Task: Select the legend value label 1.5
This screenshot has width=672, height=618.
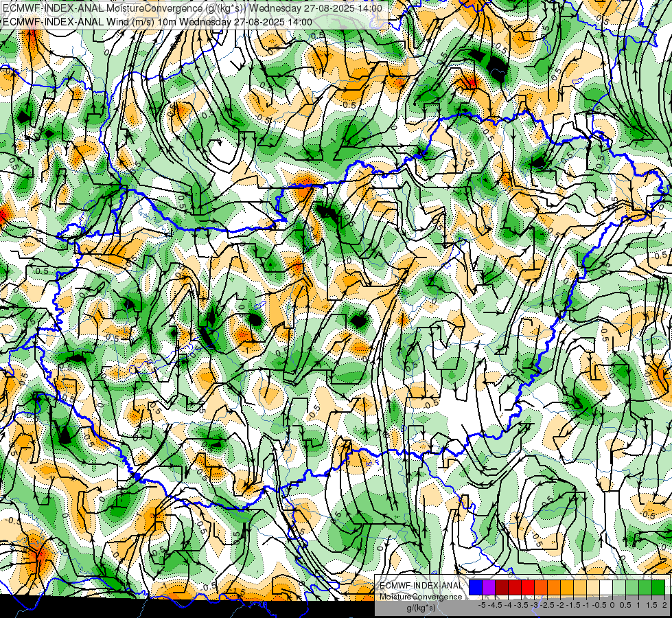Action: click(651, 605)
